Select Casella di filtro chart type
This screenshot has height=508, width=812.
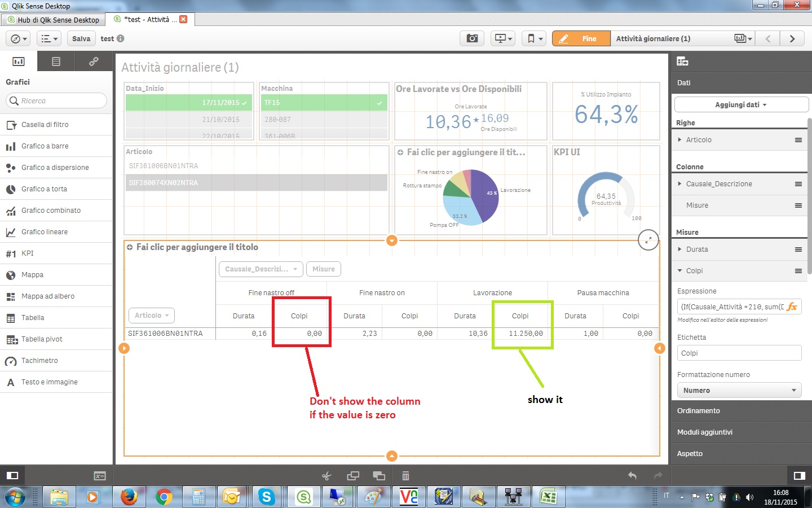[x=56, y=125]
